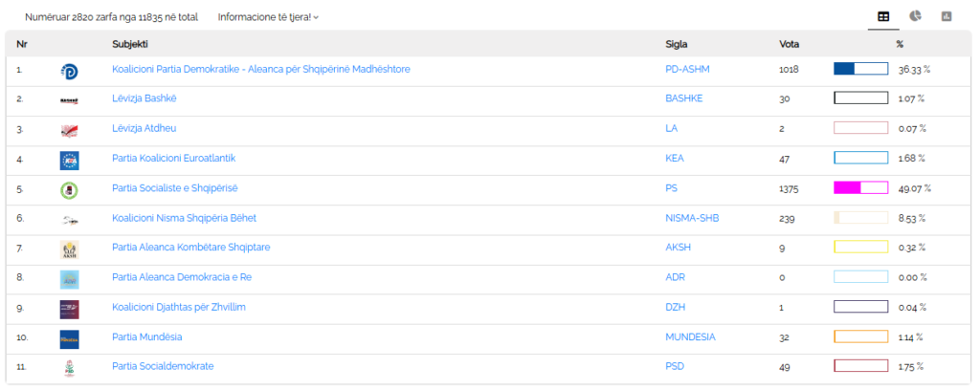Click the Koalicioni Euroatlantik party logo

[69, 159]
